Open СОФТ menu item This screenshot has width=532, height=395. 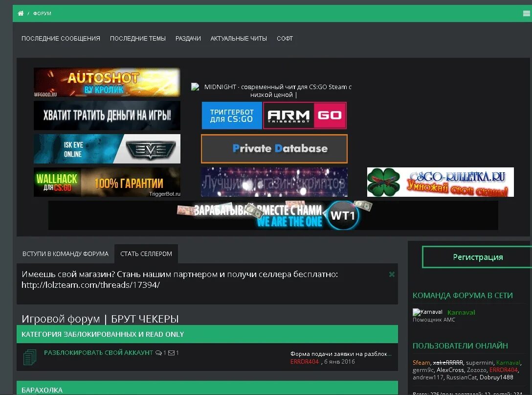[x=285, y=38]
